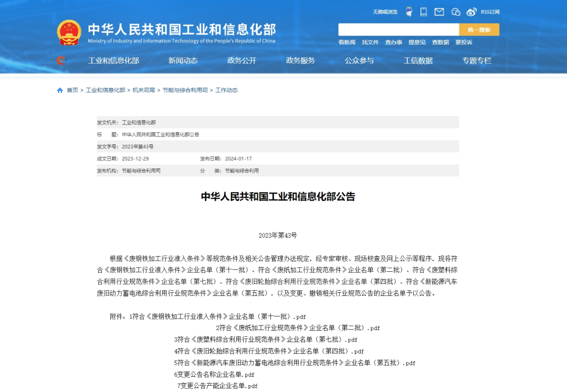Click 机关司局 breadcrumb link

pyautogui.click(x=143, y=90)
